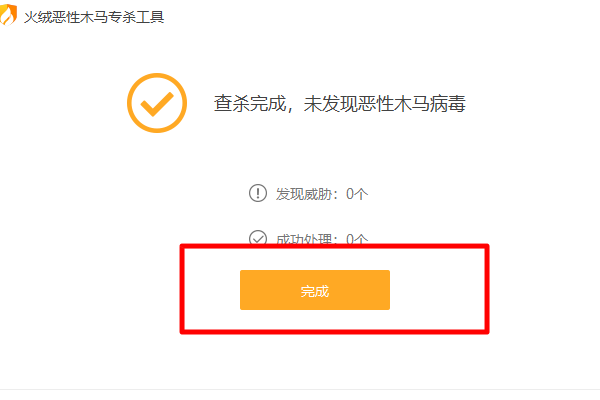Screen dimensions: 600x400
Task: Click the red highlight rectangle's top border
Action: point(334,246)
